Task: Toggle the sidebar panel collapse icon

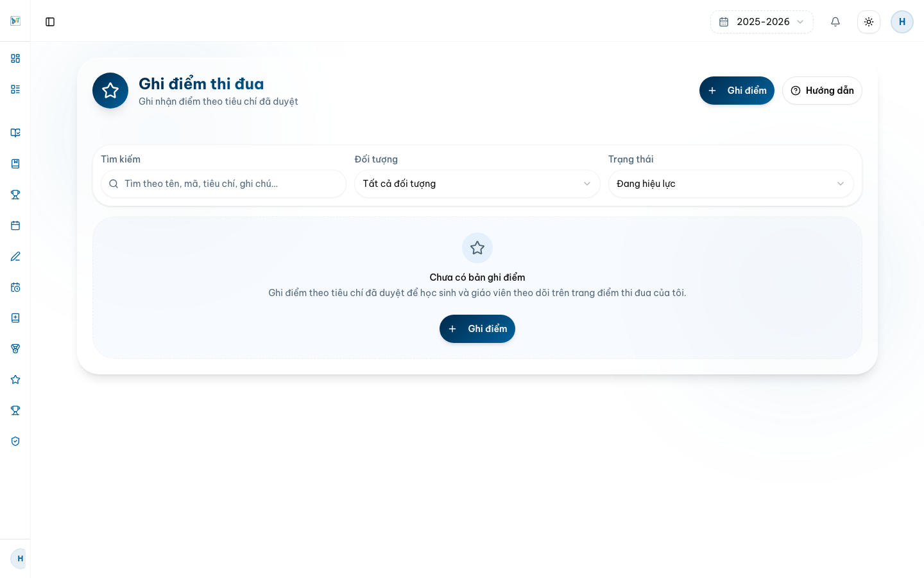Action: click(x=50, y=22)
